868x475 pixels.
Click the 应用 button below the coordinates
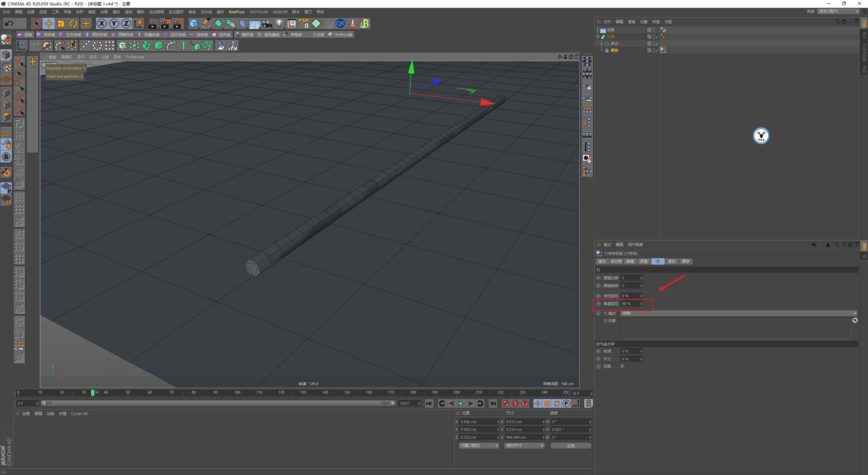(571, 445)
